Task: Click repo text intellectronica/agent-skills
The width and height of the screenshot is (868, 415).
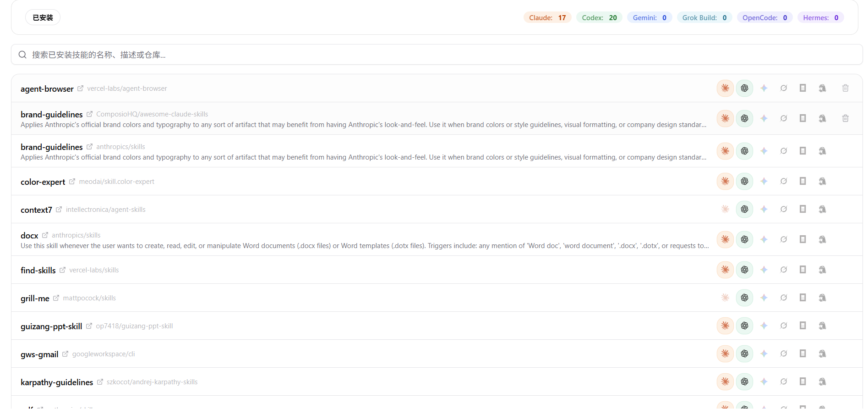Action: coord(106,210)
